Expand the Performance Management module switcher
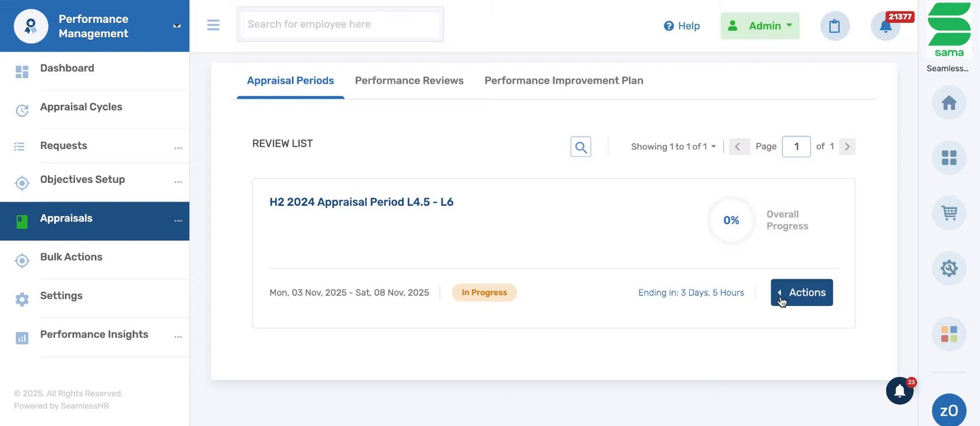This screenshot has width=980, height=426. (x=177, y=26)
